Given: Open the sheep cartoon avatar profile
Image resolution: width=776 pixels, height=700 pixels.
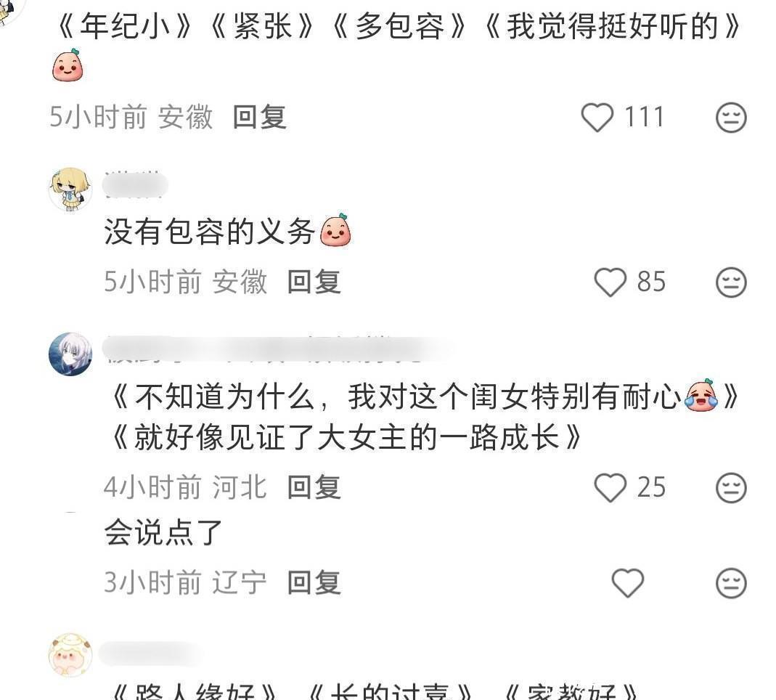Looking at the screenshot, I should 70,654.
